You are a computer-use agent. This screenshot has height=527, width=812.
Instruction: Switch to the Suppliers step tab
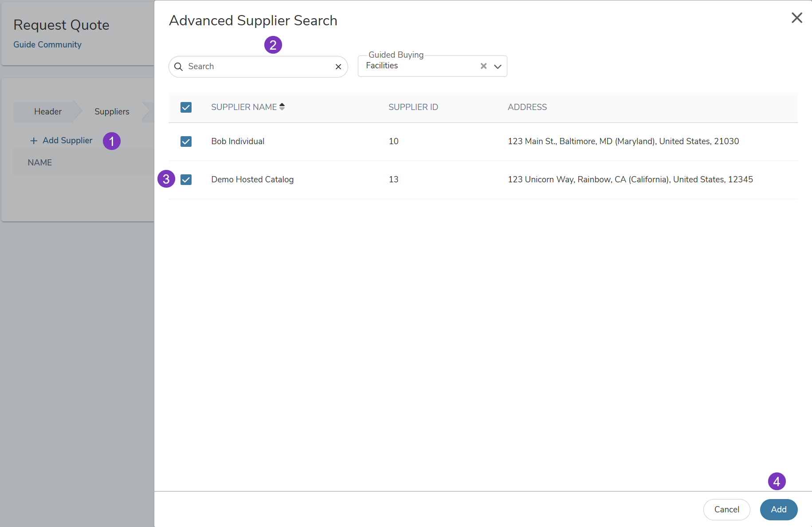112,111
